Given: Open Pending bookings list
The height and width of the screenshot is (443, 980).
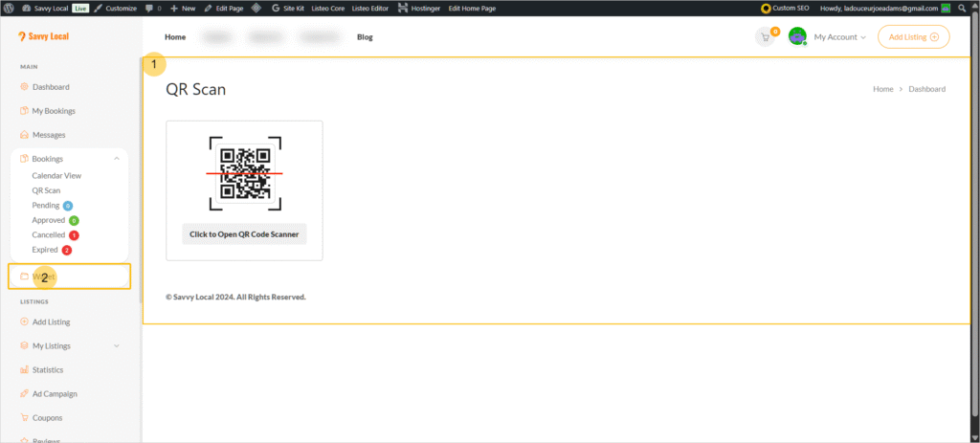Looking at the screenshot, I should coord(46,205).
